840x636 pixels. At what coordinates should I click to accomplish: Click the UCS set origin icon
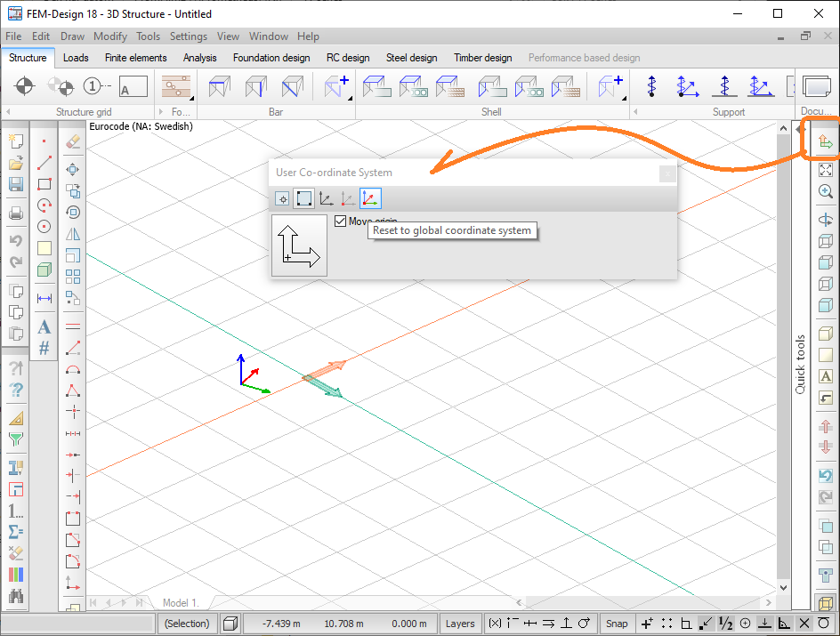(x=282, y=199)
